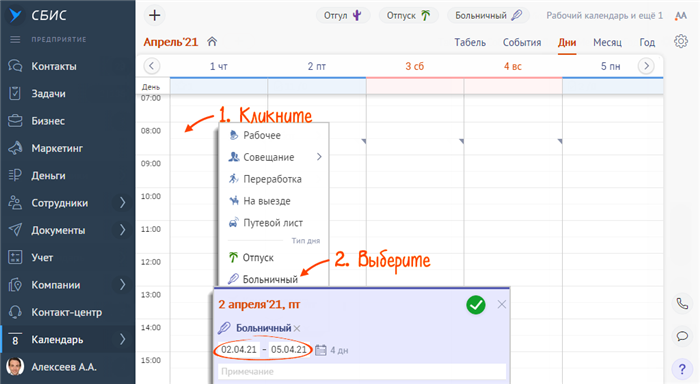Open calendar settings gear icon

[x=681, y=42]
